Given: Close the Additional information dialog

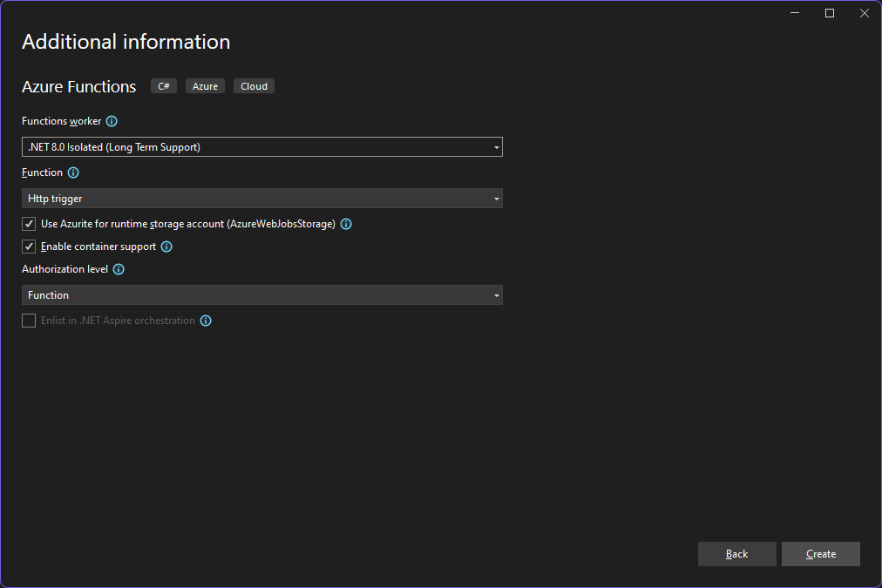Looking at the screenshot, I should pyautogui.click(x=864, y=13).
